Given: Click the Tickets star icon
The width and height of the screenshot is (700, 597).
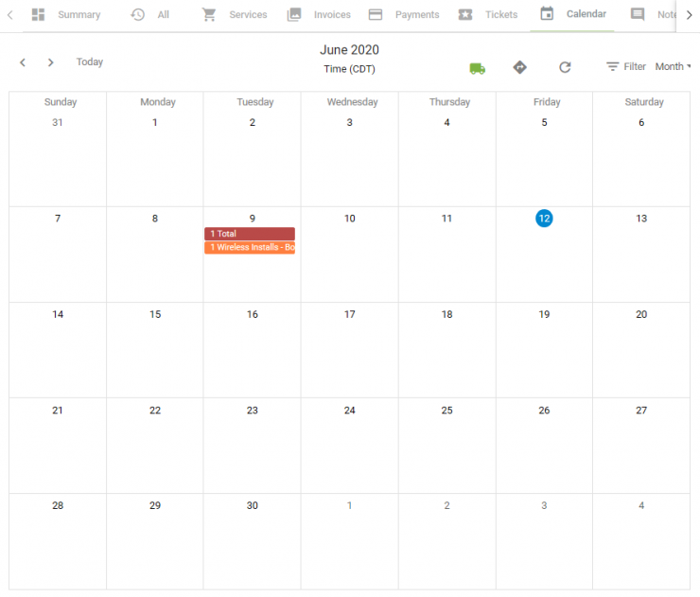Looking at the screenshot, I should tap(465, 15).
